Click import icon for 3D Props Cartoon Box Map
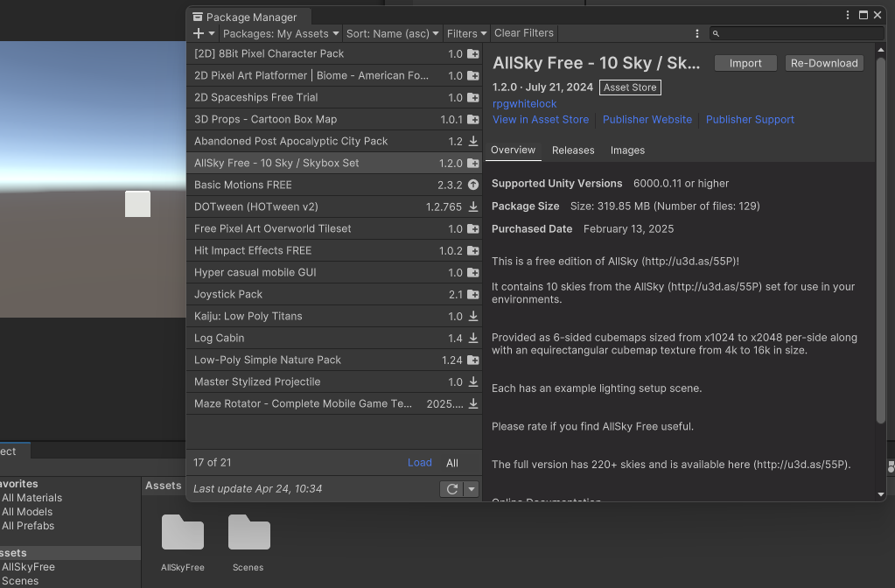 coord(473,119)
